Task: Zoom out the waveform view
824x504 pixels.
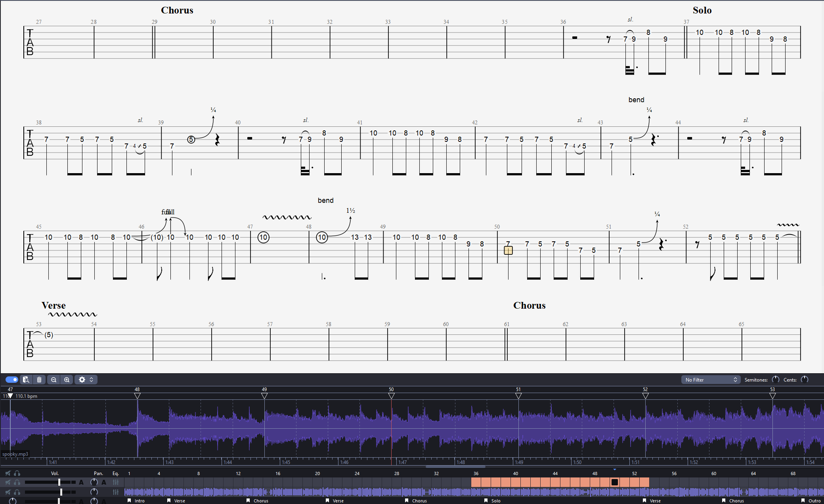Action: pyautogui.click(x=54, y=380)
